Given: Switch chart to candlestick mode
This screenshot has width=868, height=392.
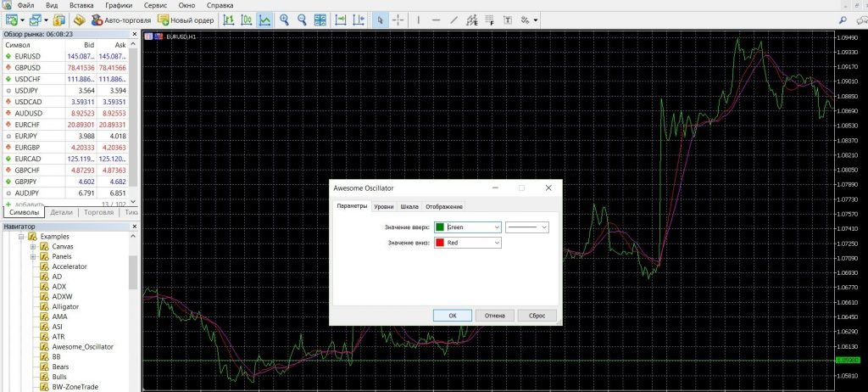Looking at the screenshot, I should pos(246,19).
